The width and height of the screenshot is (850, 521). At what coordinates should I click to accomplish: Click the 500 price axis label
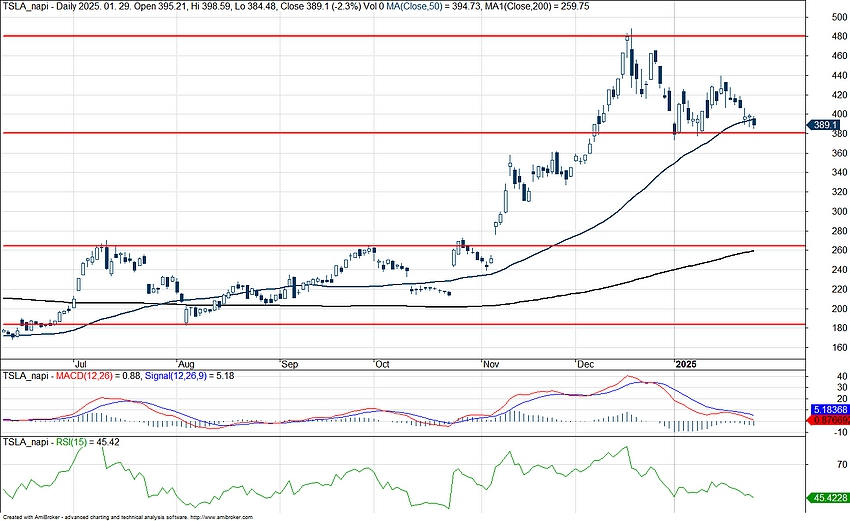tap(839, 17)
